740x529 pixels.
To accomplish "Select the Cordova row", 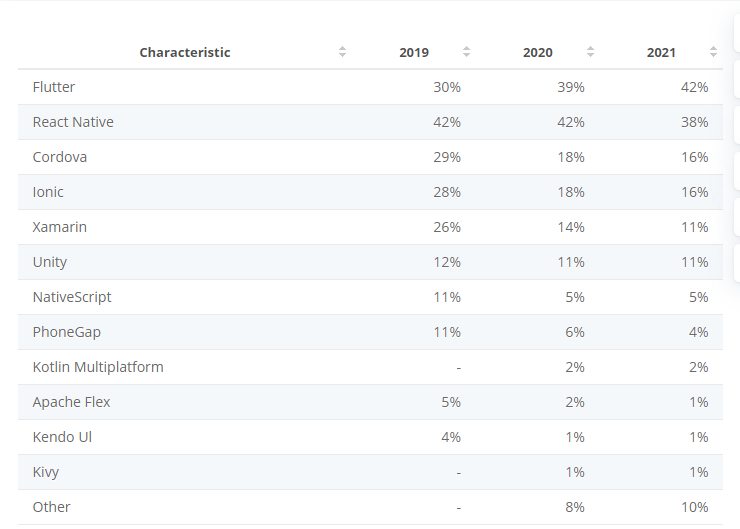I will [370, 157].
